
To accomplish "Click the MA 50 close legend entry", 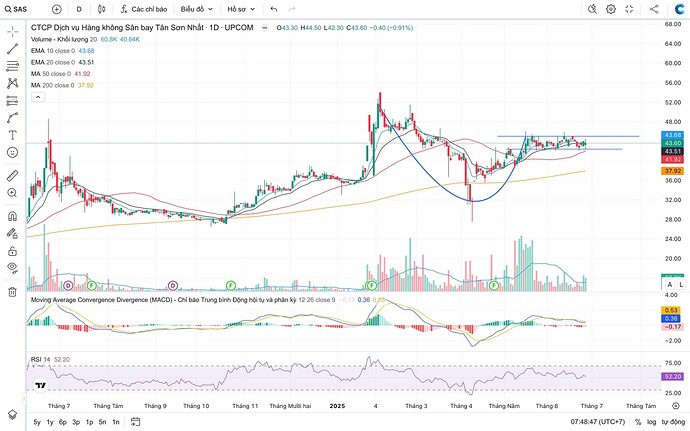I will pyautogui.click(x=60, y=74).
